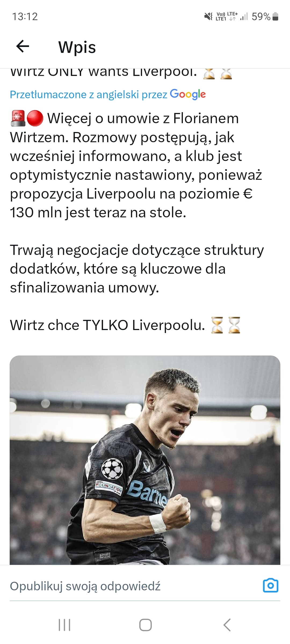Tap the signal strength bars in status bar
This screenshot has width=290, height=644.
pos(244,17)
